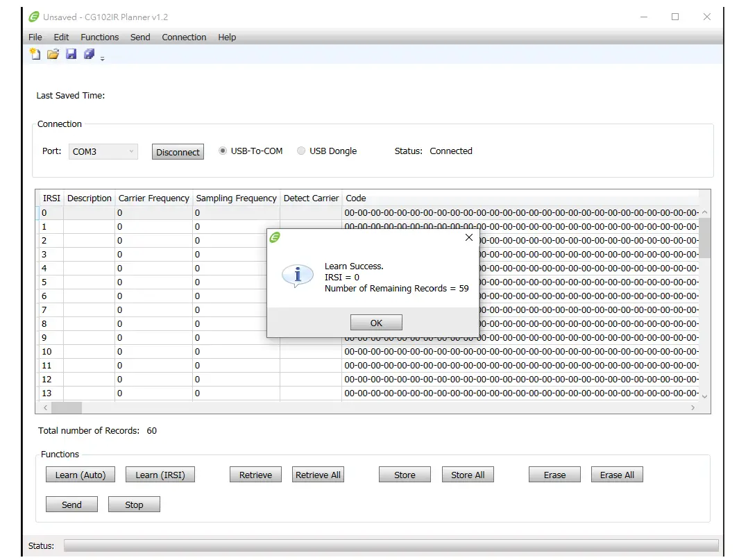
Task: Create a new file via toolbar icon
Action: click(35, 54)
